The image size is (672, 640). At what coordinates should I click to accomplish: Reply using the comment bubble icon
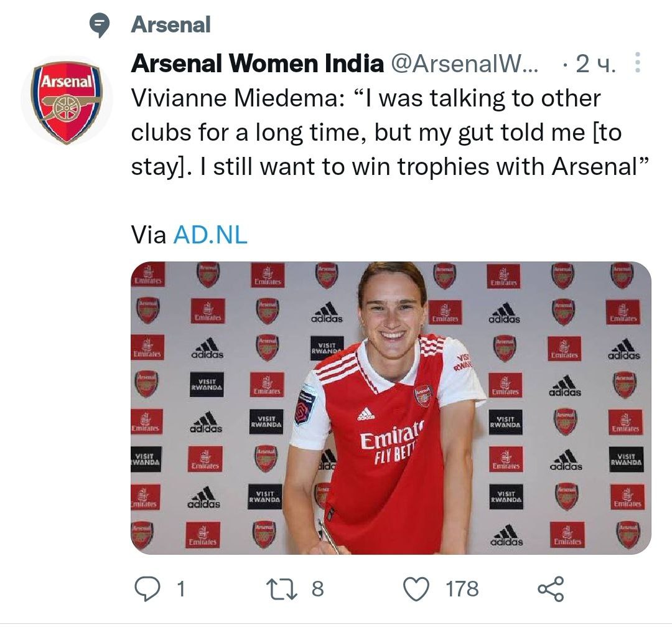[147, 588]
